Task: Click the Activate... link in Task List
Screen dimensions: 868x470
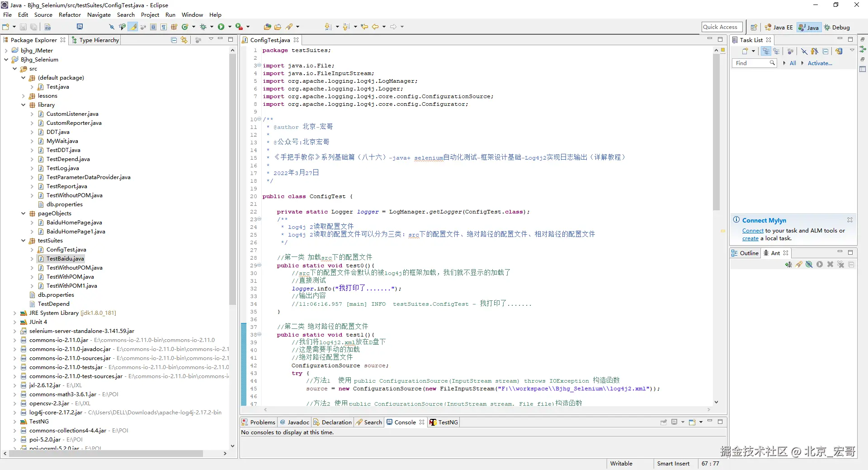Action: 820,63
